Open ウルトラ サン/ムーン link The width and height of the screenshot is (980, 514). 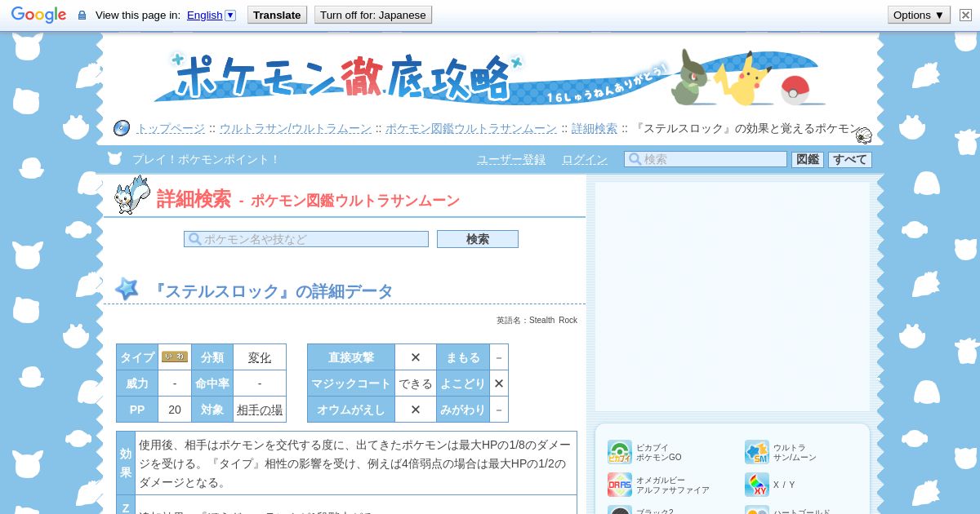795,452
